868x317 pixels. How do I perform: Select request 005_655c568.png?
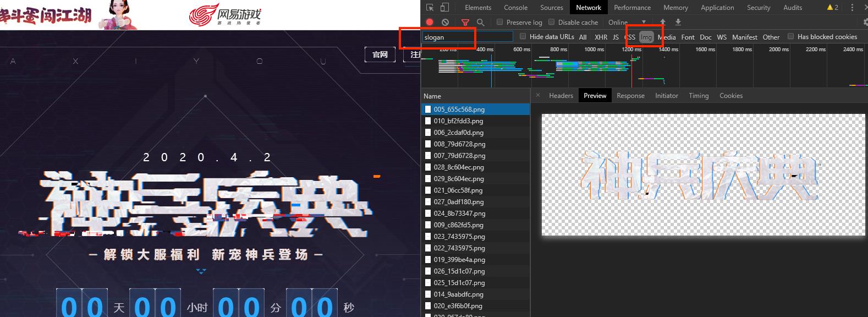tap(475, 109)
